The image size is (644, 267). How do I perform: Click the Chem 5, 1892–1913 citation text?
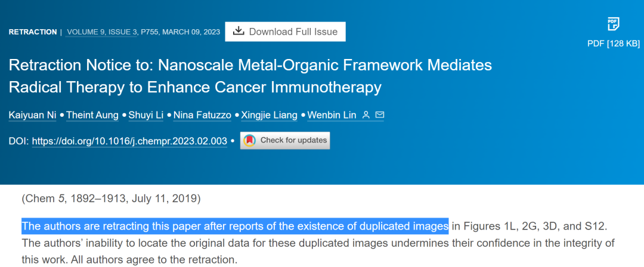pyautogui.click(x=111, y=198)
